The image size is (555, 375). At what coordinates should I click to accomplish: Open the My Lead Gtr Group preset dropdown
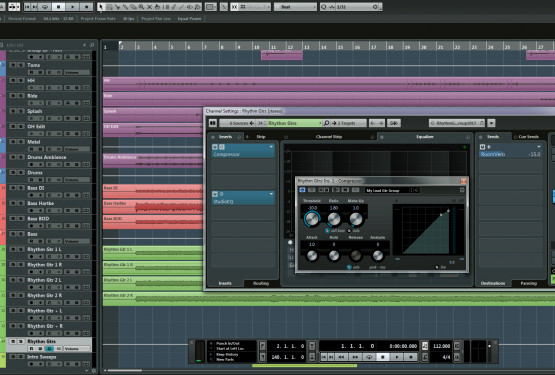[x=389, y=191]
